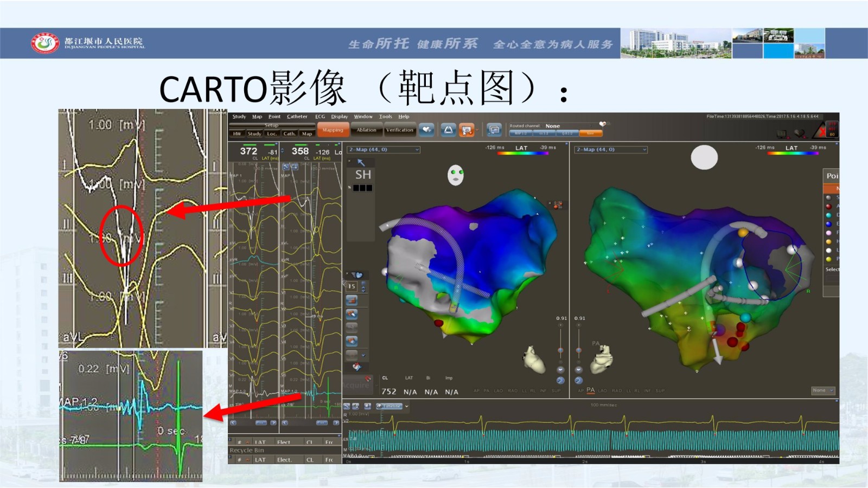Expand the arrow next to the gray tool
868x488 pixels.
[363, 355]
